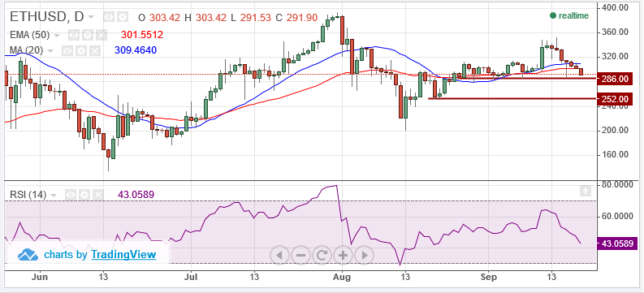Click the RSI value 43.0589 in legend
The width and height of the screenshot is (644, 293).
(136, 195)
